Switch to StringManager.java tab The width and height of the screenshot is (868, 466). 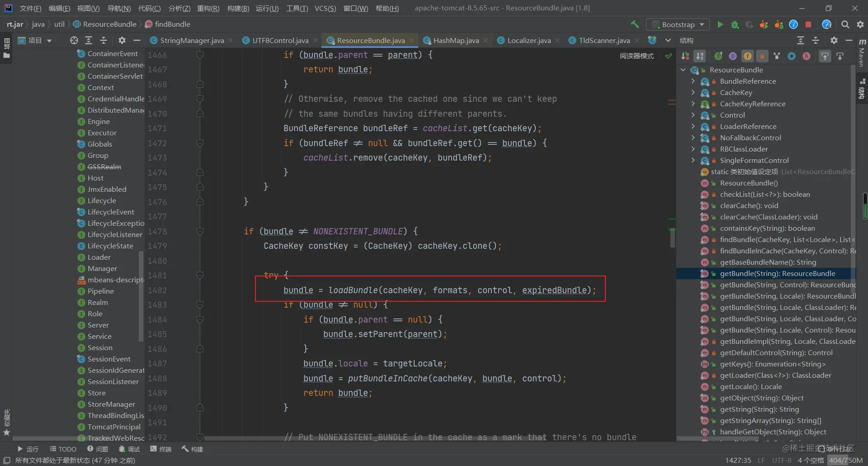[x=192, y=40]
